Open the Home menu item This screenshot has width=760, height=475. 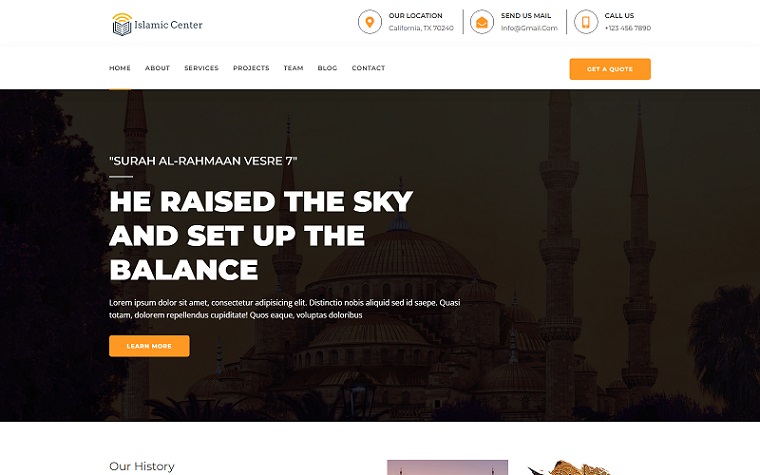pyautogui.click(x=120, y=68)
